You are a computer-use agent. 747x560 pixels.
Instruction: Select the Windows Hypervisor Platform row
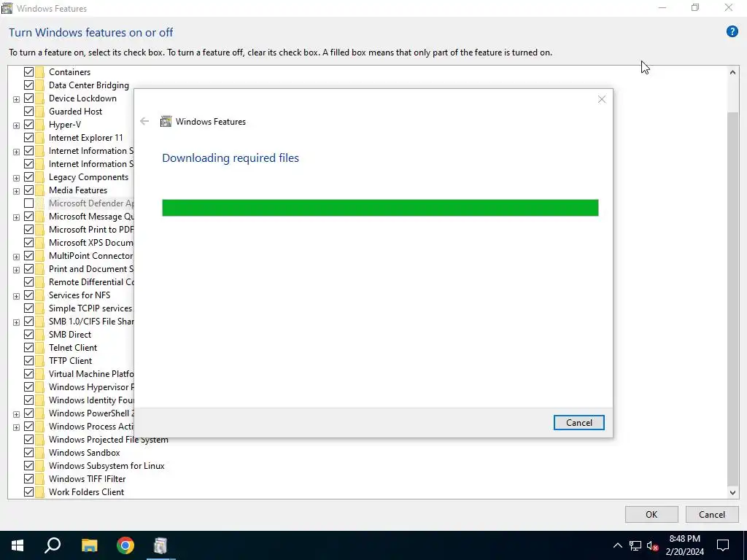click(x=91, y=387)
